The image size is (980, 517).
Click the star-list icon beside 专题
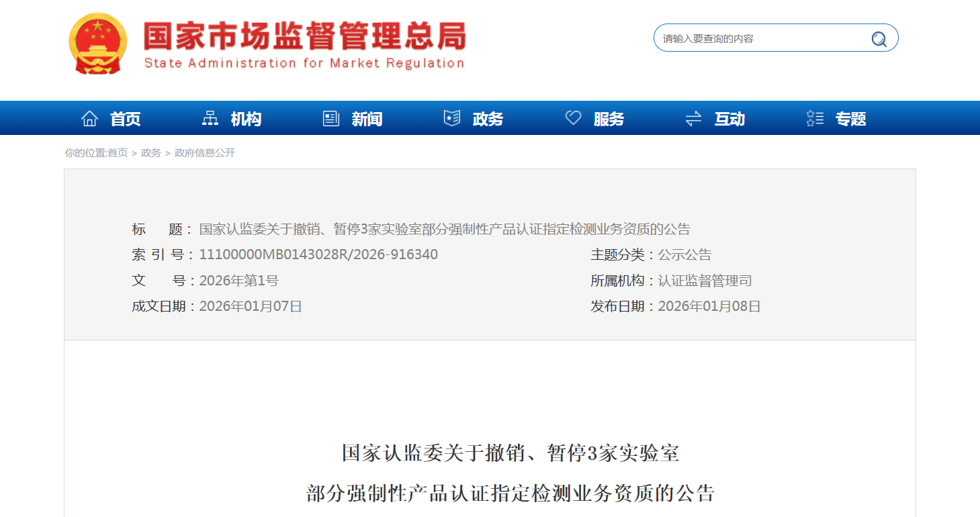(815, 119)
